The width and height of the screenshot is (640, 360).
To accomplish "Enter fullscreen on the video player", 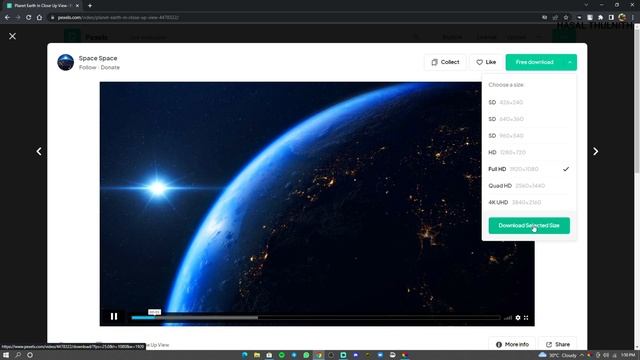I will pos(526,318).
